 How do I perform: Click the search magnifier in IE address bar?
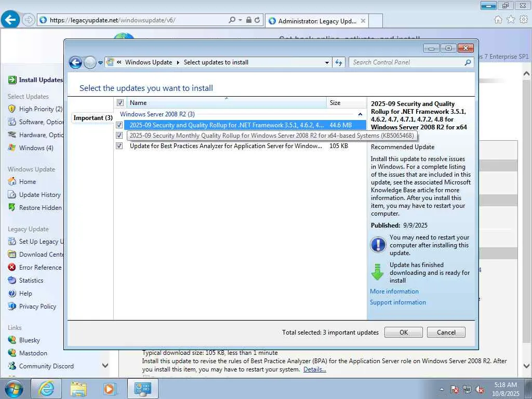(232, 20)
